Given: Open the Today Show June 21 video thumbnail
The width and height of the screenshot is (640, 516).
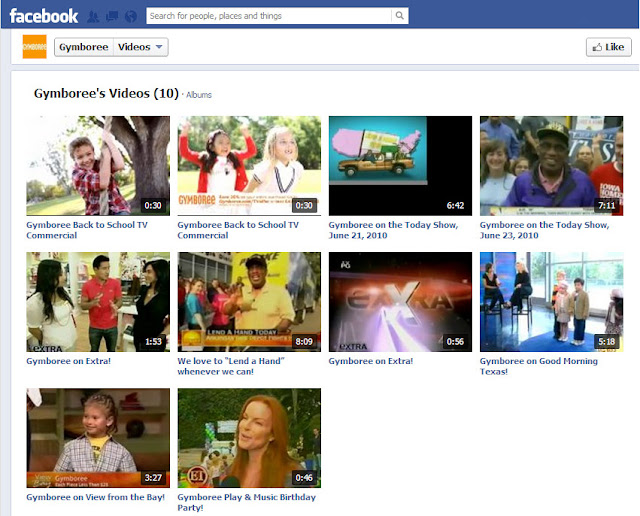Looking at the screenshot, I should point(400,165).
